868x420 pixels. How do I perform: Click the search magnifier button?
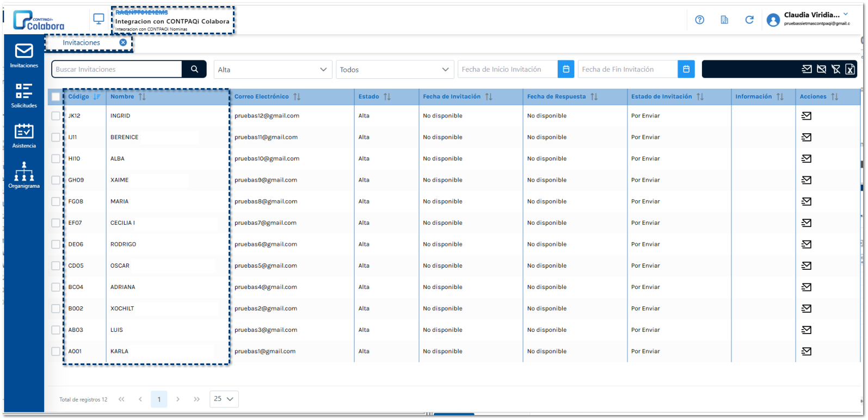point(194,69)
